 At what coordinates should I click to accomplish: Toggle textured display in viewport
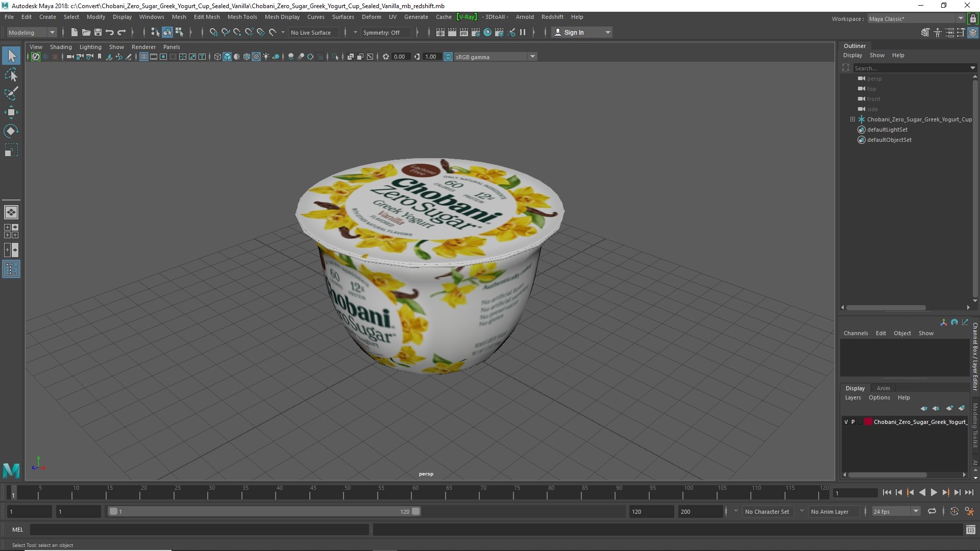256,57
